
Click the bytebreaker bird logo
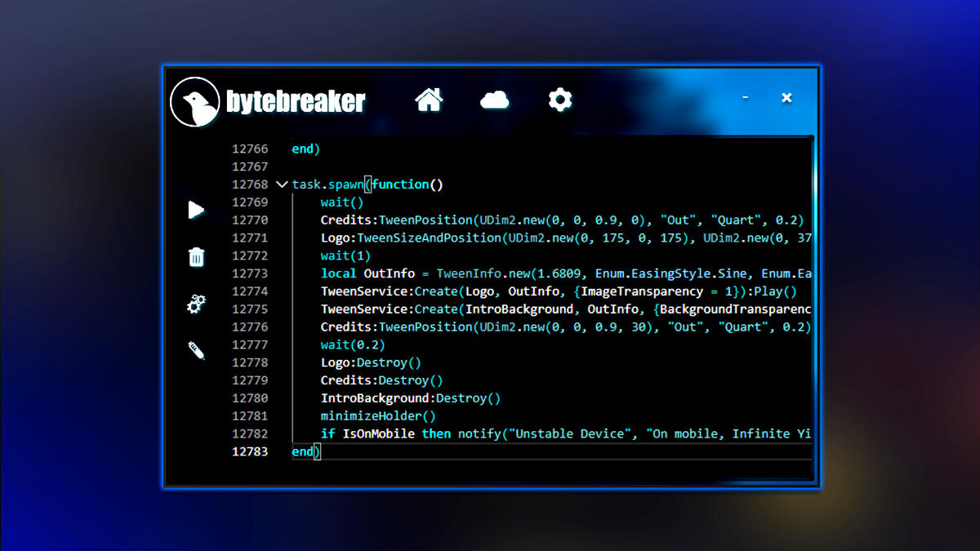tap(194, 100)
